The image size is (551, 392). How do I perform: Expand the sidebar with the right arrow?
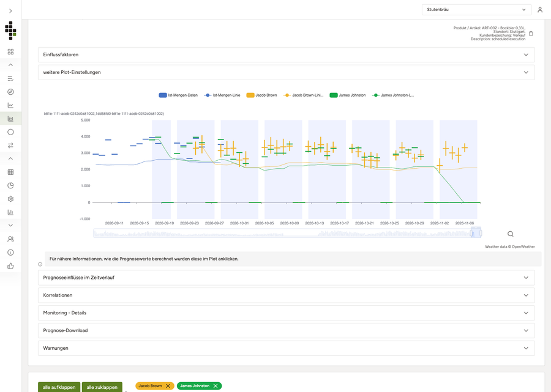pos(10,11)
